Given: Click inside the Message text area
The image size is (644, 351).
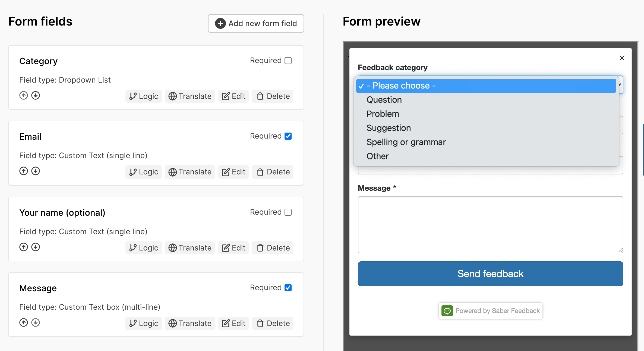Looking at the screenshot, I should click(490, 225).
